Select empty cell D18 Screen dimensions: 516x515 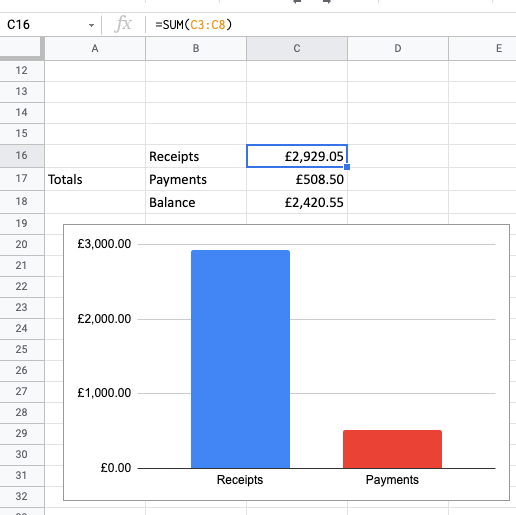pyautogui.click(x=398, y=202)
